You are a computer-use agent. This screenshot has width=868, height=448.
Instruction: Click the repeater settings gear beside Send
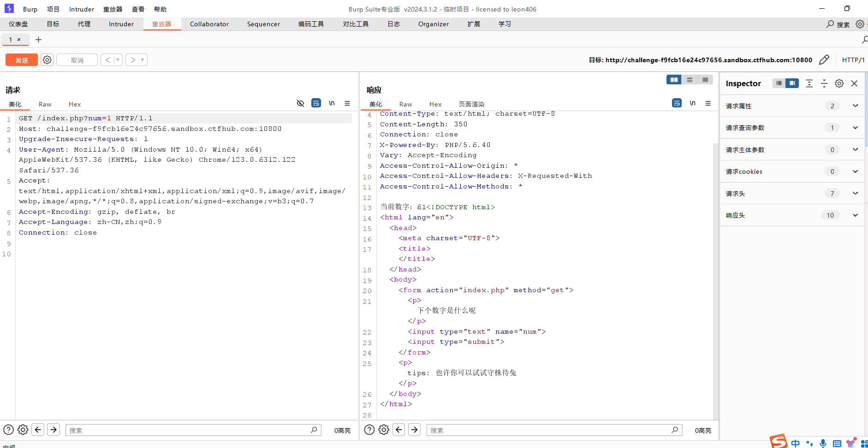click(47, 60)
